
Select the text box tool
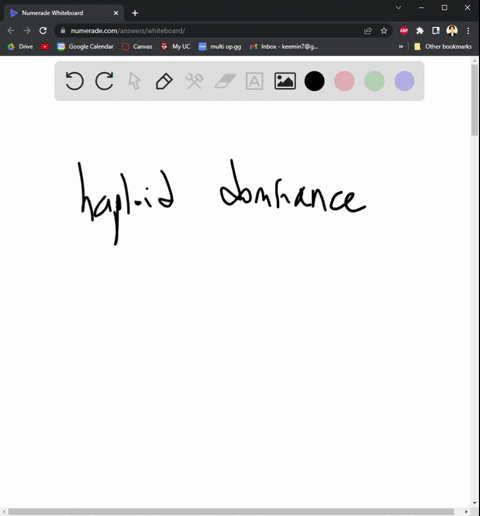pos(254,81)
